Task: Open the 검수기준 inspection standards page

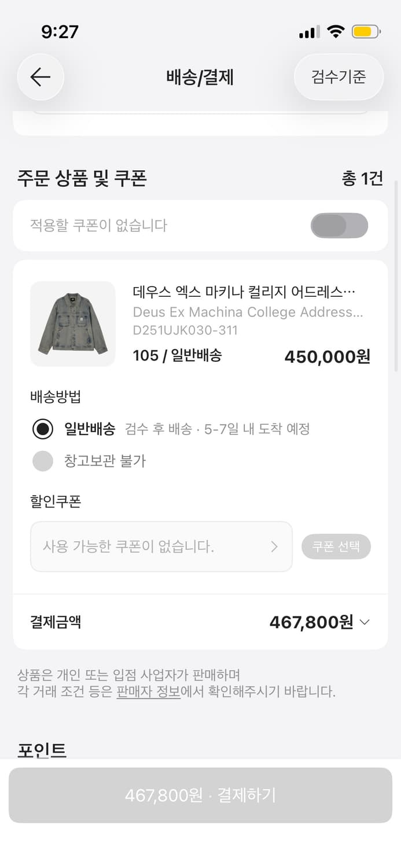Action: 339,77
